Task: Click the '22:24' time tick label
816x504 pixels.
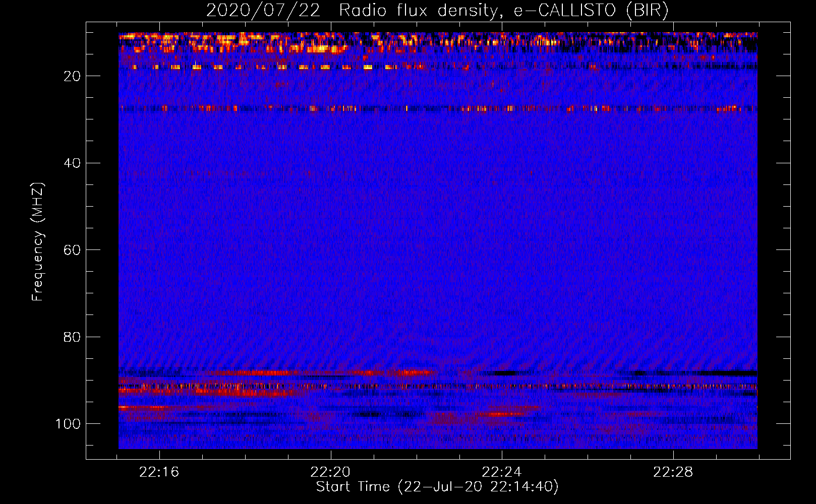Action: click(502, 472)
